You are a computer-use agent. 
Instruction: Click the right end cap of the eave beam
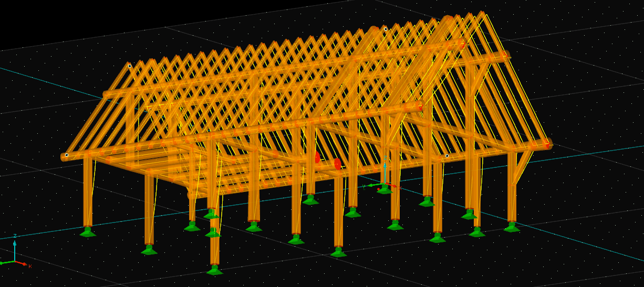548,144
